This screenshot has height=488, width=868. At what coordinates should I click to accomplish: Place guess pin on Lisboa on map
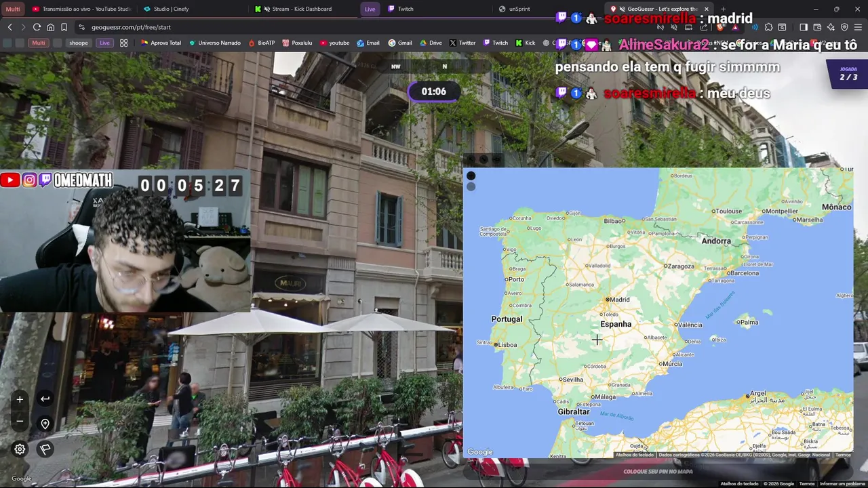pyautogui.click(x=496, y=345)
